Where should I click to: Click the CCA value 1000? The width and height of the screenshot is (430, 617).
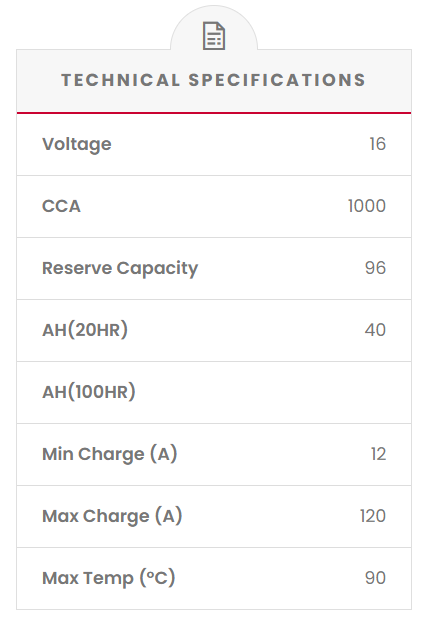[367, 206]
